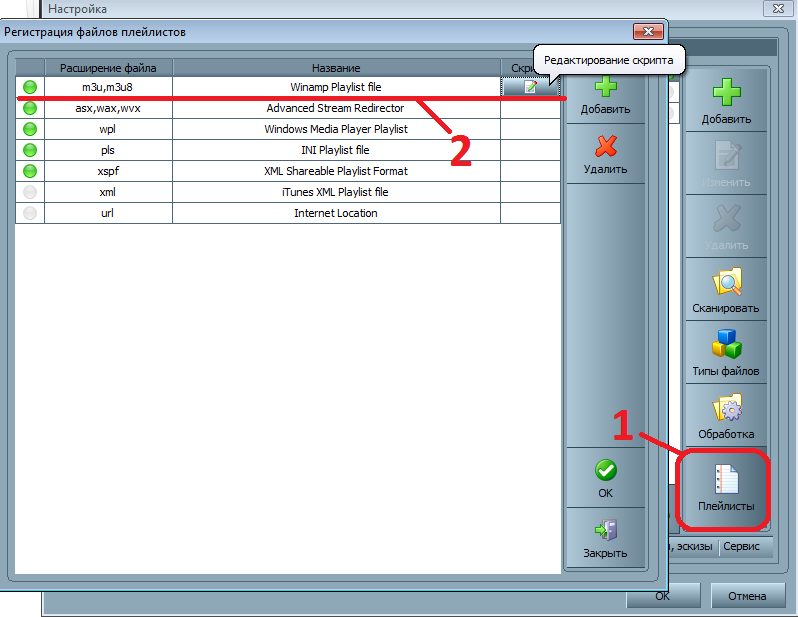
Task: Sort by the Название column header
Action: tap(336, 68)
